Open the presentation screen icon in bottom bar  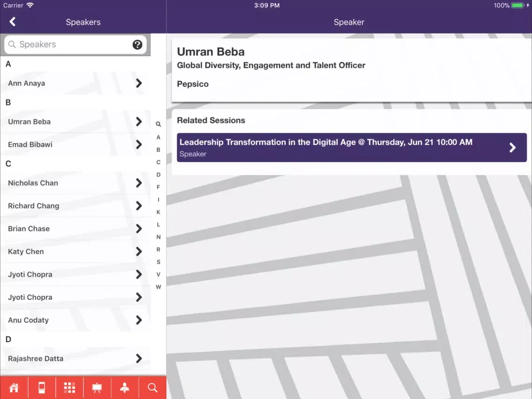point(97,387)
